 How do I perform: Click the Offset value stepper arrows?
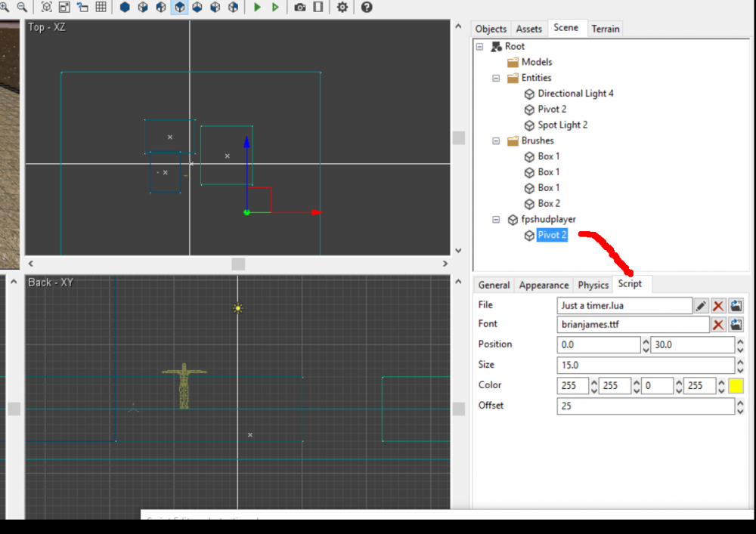tap(739, 406)
